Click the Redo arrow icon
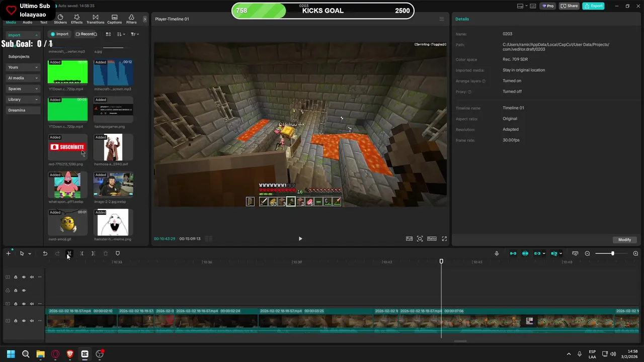 tap(57, 253)
